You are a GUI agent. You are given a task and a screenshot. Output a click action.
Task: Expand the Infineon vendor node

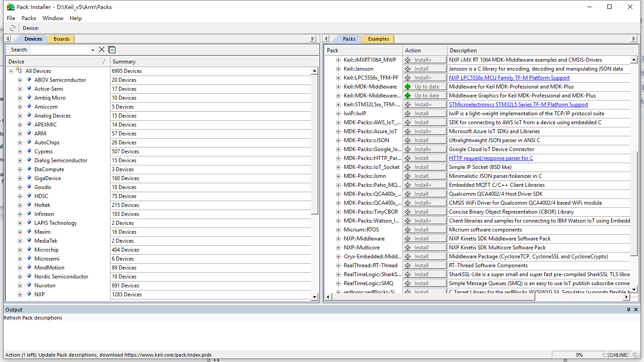click(20, 214)
